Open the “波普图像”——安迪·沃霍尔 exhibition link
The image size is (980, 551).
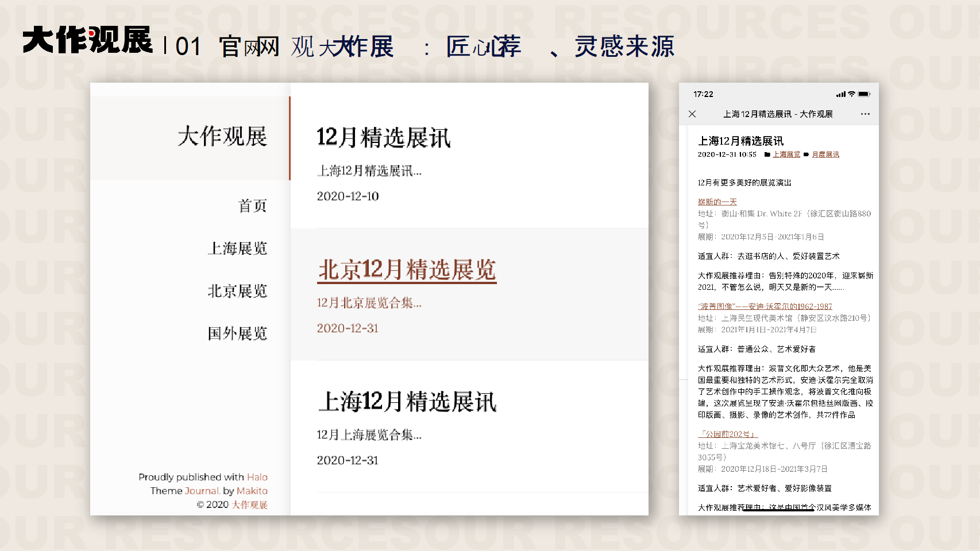pyautogui.click(x=765, y=306)
